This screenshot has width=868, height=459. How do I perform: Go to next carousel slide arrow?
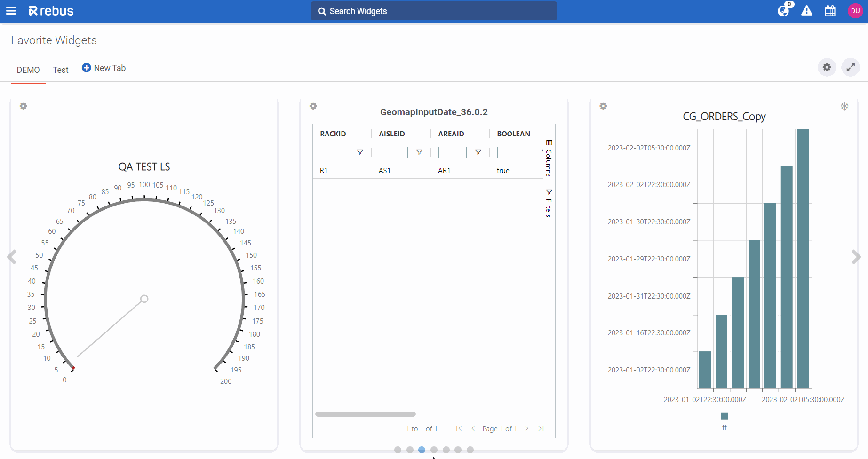point(856,257)
